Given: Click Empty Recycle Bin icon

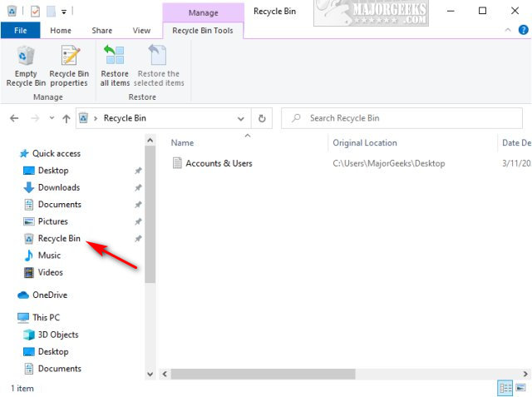Looking at the screenshot, I should 25,67.
